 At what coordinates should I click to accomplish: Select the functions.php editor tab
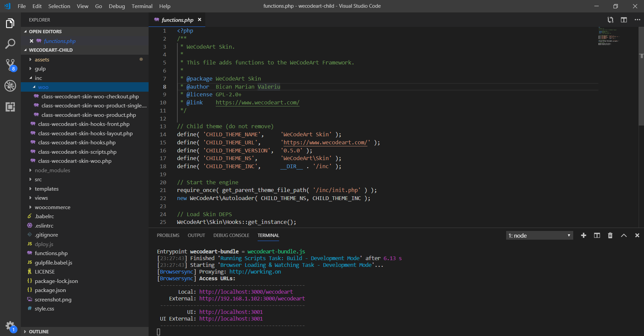[x=177, y=20]
